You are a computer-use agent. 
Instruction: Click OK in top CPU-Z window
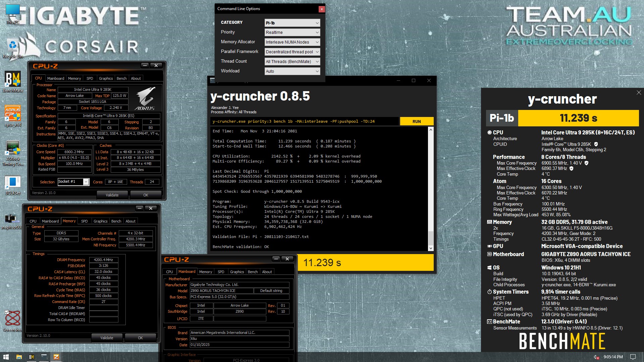pyautogui.click(x=146, y=195)
